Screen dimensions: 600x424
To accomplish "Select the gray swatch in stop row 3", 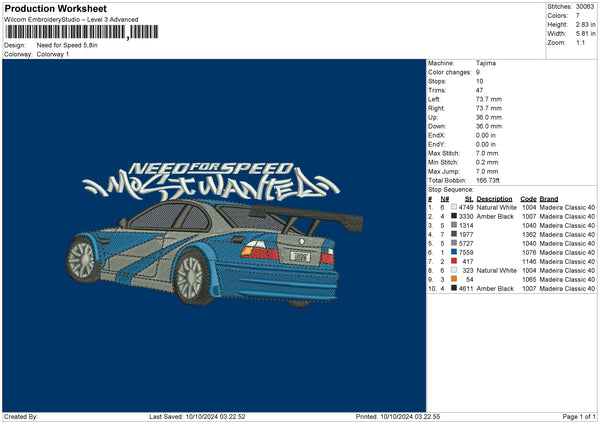I will (x=454, y=225).
